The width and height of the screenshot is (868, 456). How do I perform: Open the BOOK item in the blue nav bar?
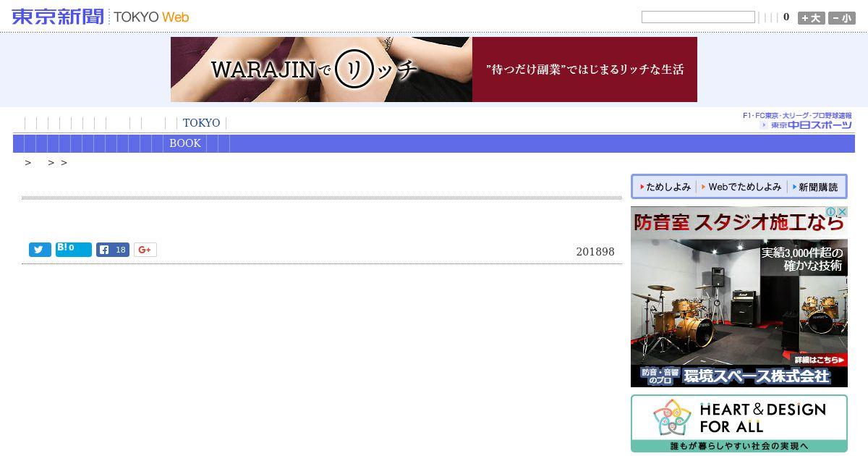point(185,143)
